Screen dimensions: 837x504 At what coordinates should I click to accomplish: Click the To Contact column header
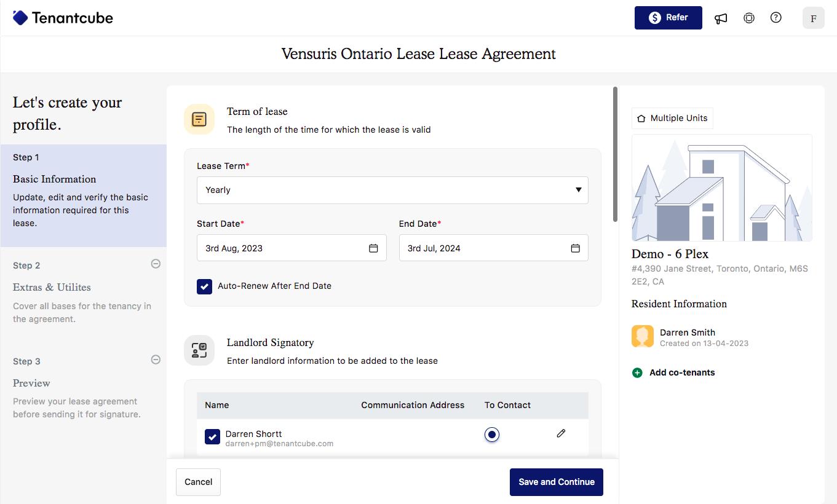coord(507,405)
